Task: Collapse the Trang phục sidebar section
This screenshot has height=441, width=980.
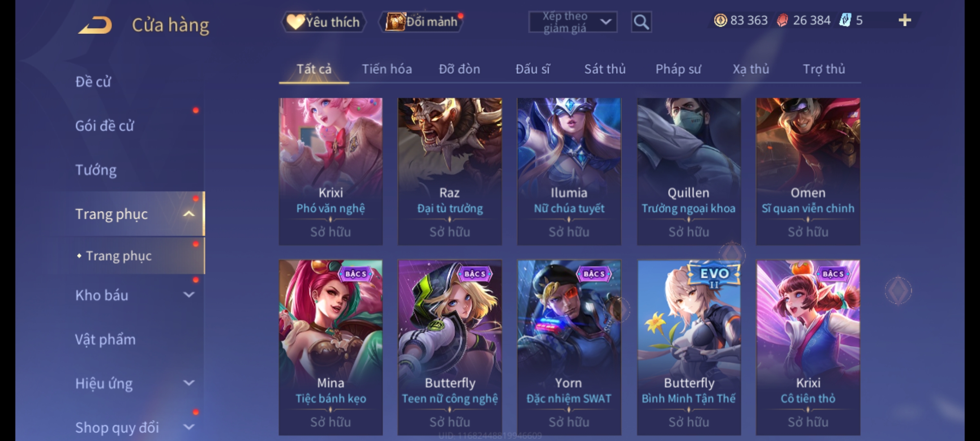Action: (189, 214)
